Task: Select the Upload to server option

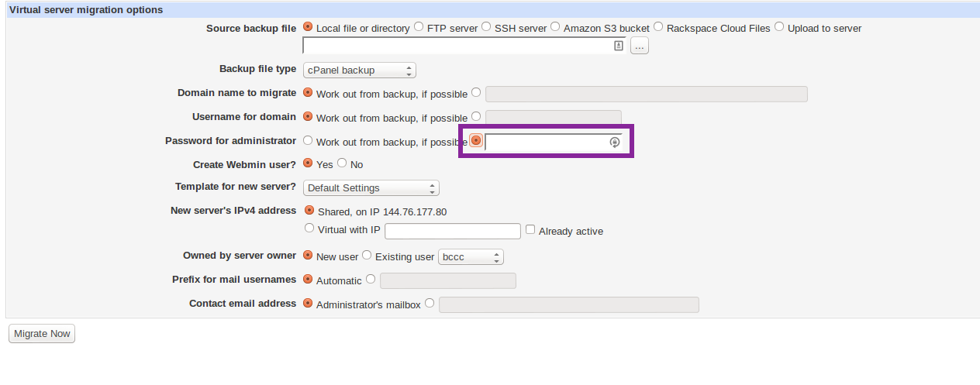Action: (779, 27)
